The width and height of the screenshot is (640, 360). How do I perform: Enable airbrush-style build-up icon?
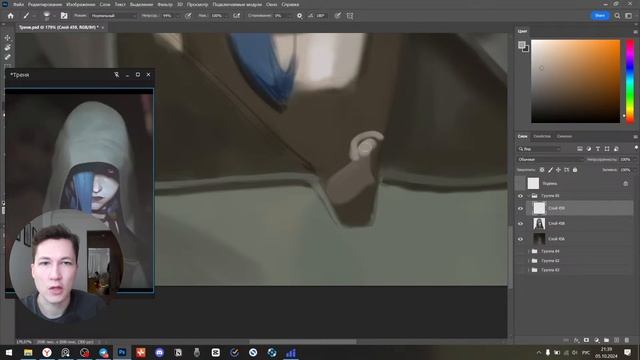click(236, 16)
